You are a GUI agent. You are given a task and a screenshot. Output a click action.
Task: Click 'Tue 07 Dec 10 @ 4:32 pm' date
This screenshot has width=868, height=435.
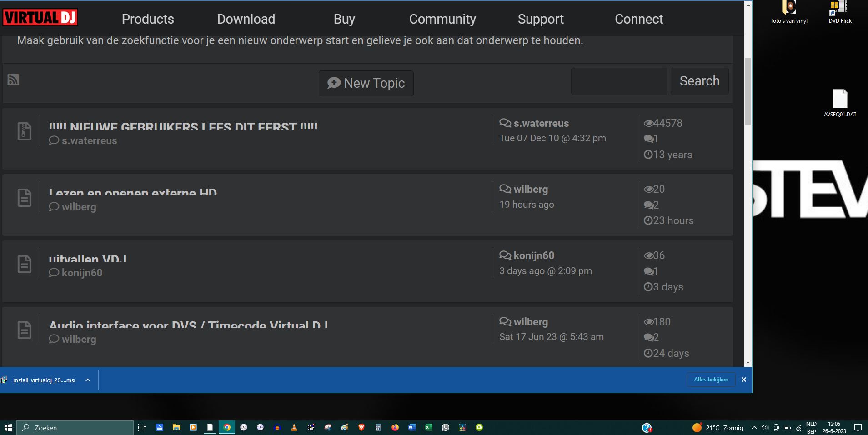[552, 138]
